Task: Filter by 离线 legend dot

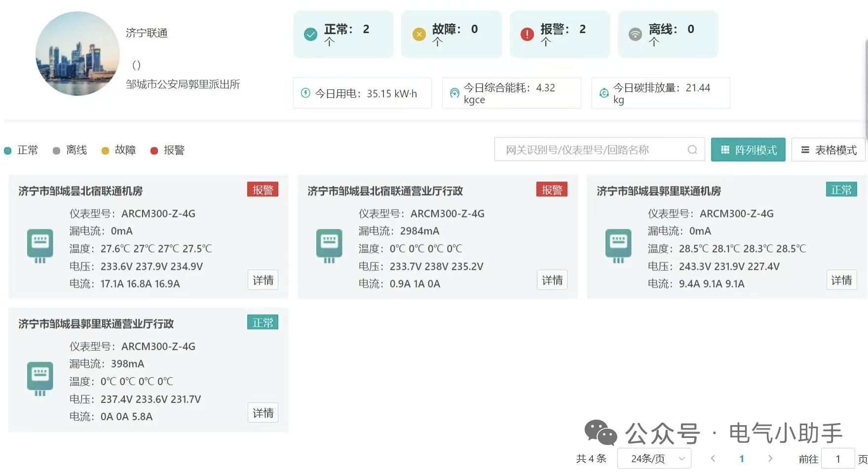Action: 56,150
